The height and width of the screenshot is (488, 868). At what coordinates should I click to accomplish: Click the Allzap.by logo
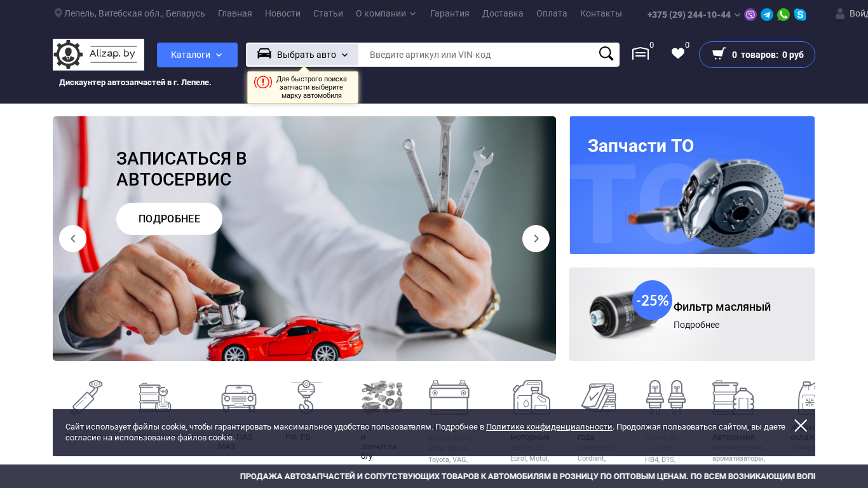[x=98, y=55]
